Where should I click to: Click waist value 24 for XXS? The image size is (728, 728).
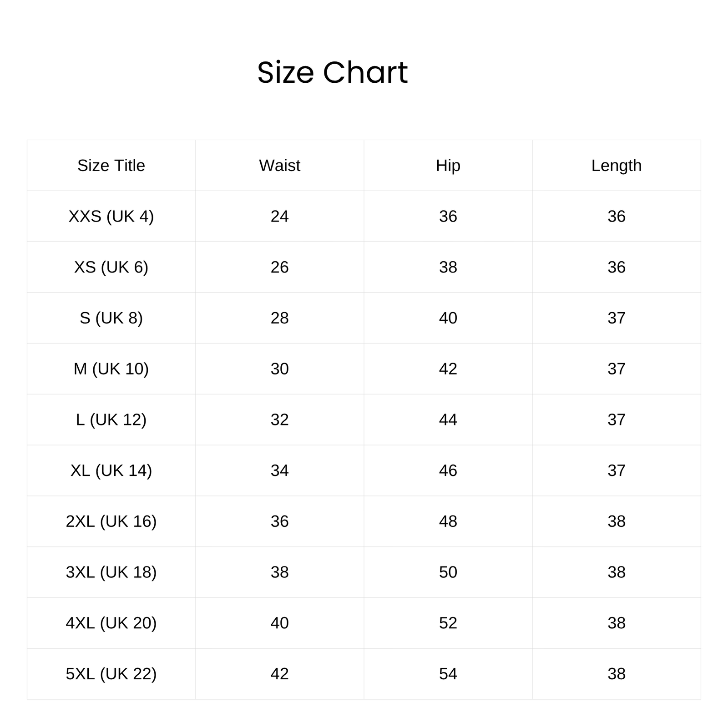coord(279,216)
